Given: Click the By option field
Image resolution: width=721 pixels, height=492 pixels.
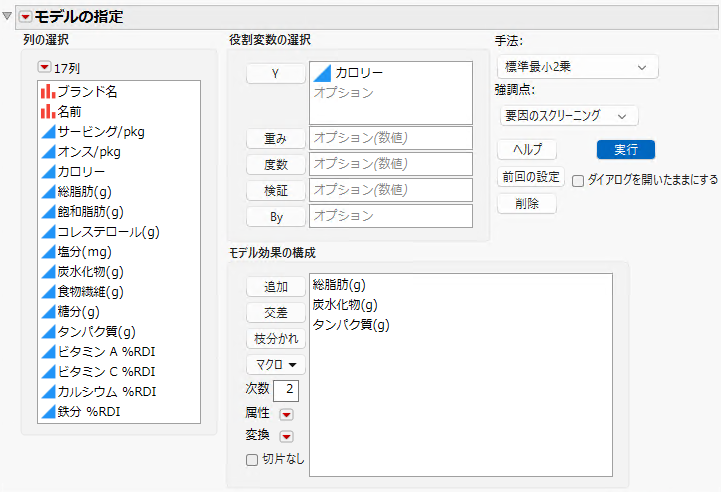Looking at the screenshot, I should pyautogui.click(x=391, y=216).
